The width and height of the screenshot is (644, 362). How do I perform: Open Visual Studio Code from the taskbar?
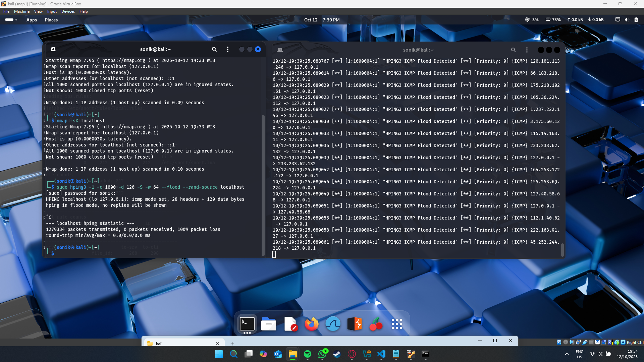coord(381,354)
